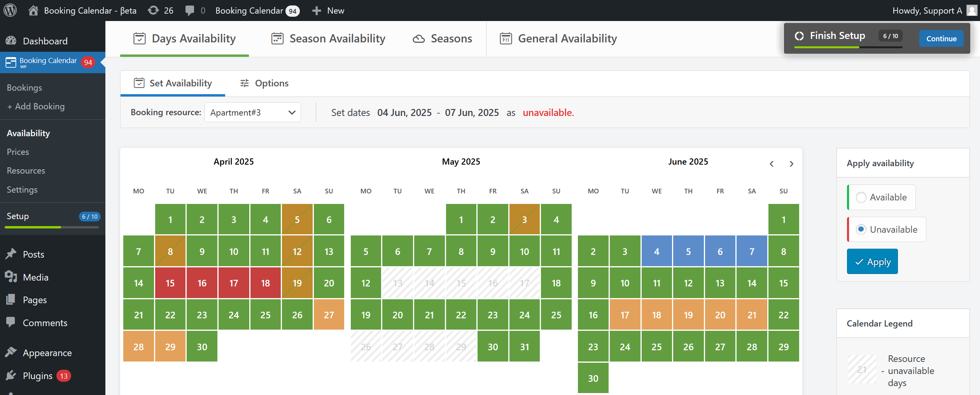Click the Appearance brush icon
This screenshot has width=980, height=395.
tap(11, 353)
